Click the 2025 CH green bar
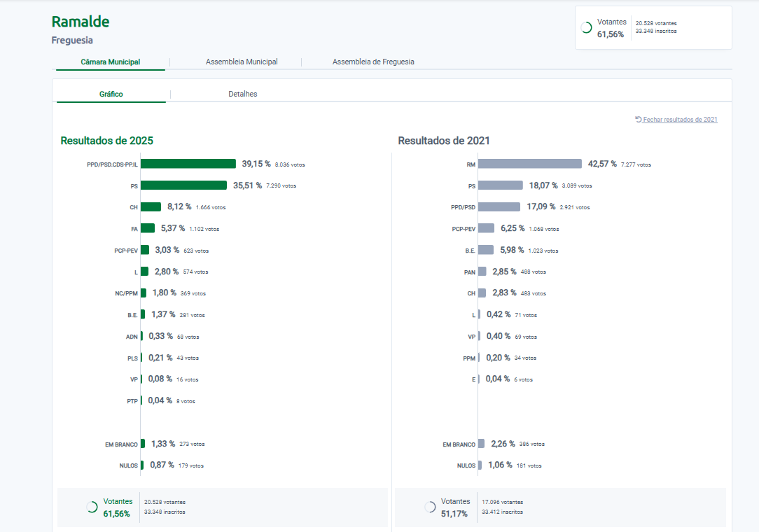 pyautogui.click(x=151, y=206)
